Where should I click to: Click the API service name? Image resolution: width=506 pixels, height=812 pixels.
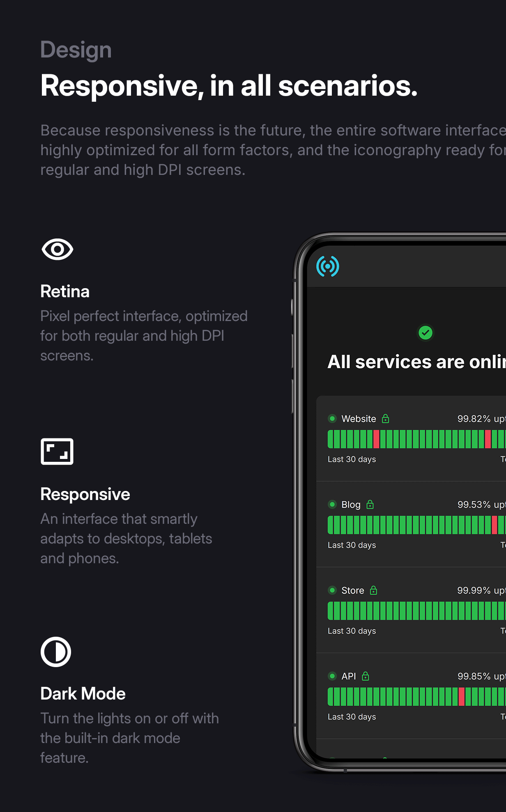[x=349, y=676]
